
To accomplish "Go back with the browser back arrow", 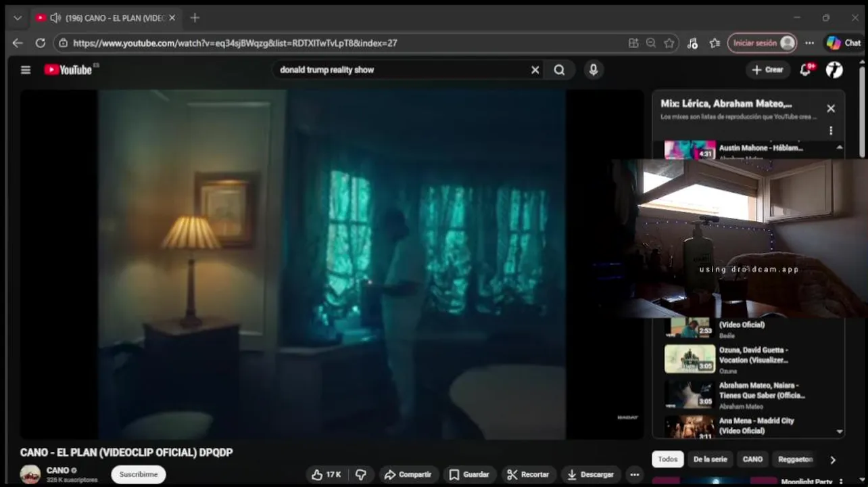I will (x=18, y=43).
